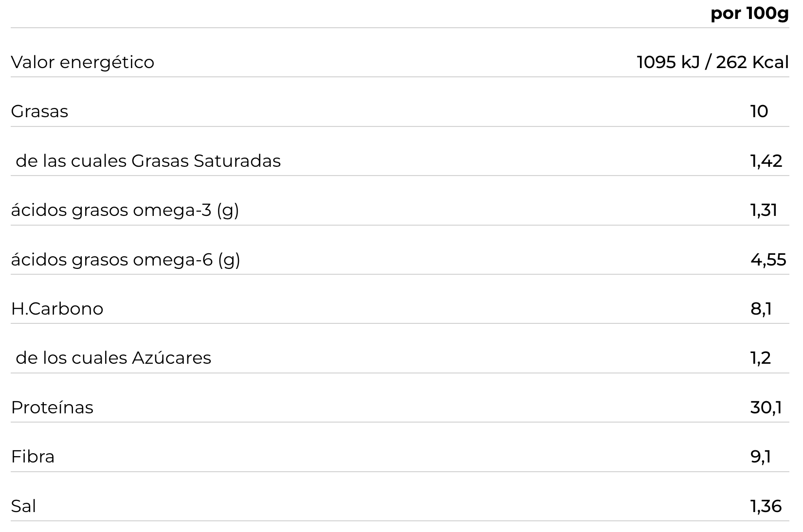Click the Grasas value "10"

click(x=759, y=111)
